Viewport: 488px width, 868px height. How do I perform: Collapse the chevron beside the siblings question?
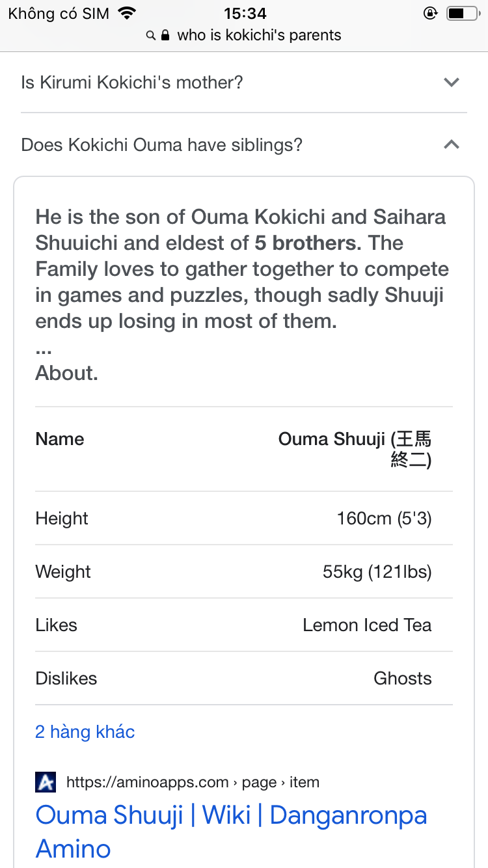[451, 144]
